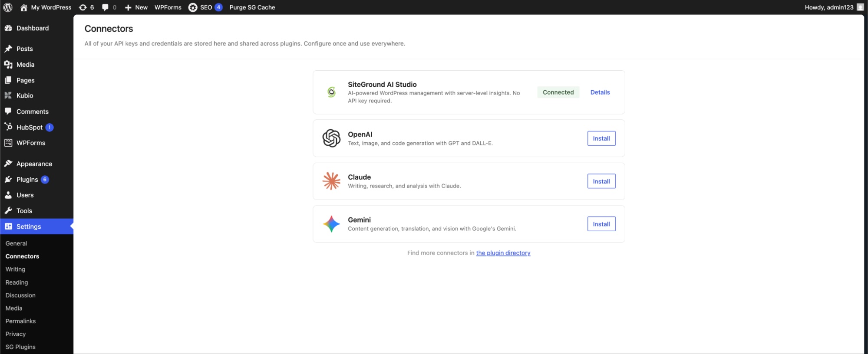Click the WPForms icon in sidebar
This screenshot has height=354, width=868.
click(8, 143)
